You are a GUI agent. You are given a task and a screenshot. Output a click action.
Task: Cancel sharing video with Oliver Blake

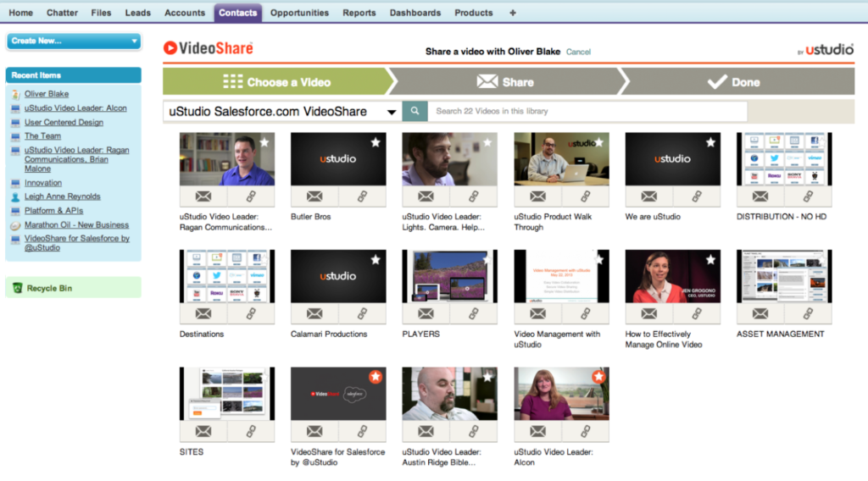578,52
